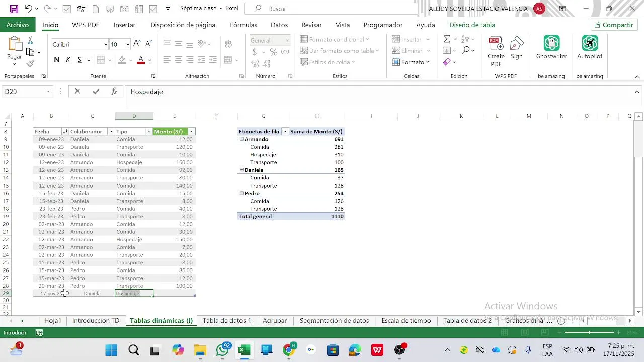The height and width of the screenshot is (362, 644).
Task: Add a new sheet with plus button
Action: tap(561, 321)
